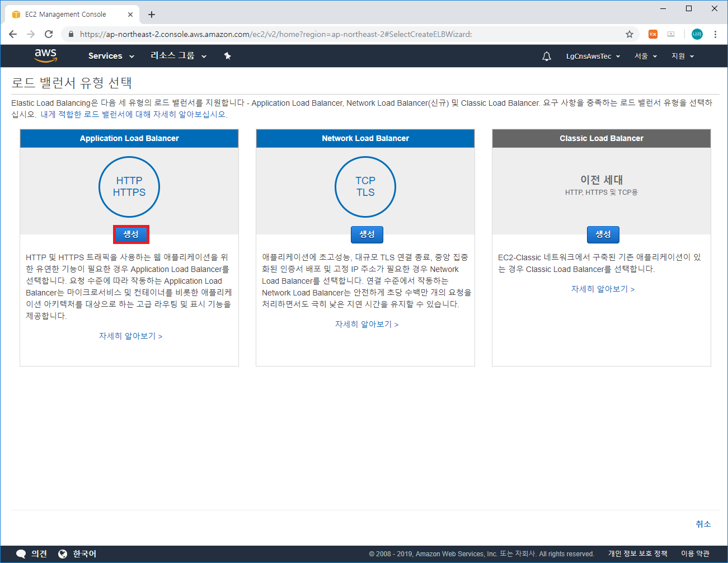This screenshot has width=728, height=563.
Task: Click the 취소 cancel link
Action: (x=703, y=524)
